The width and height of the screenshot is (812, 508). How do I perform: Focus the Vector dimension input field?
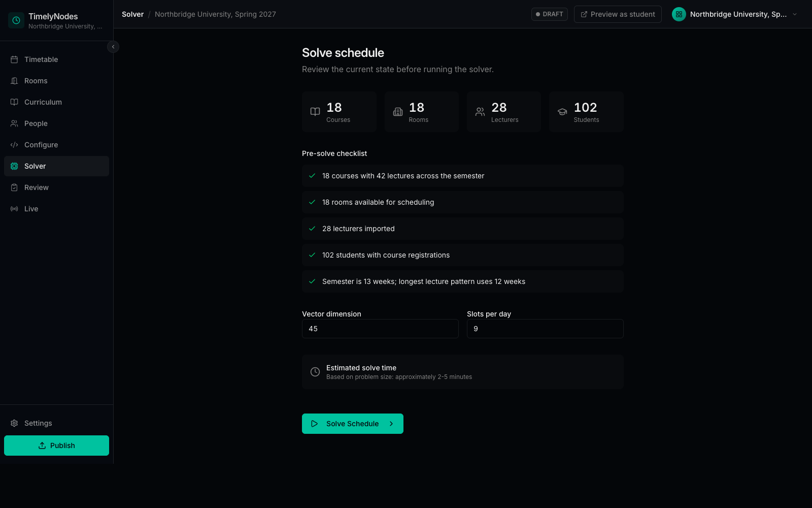(x=380, y=329)
